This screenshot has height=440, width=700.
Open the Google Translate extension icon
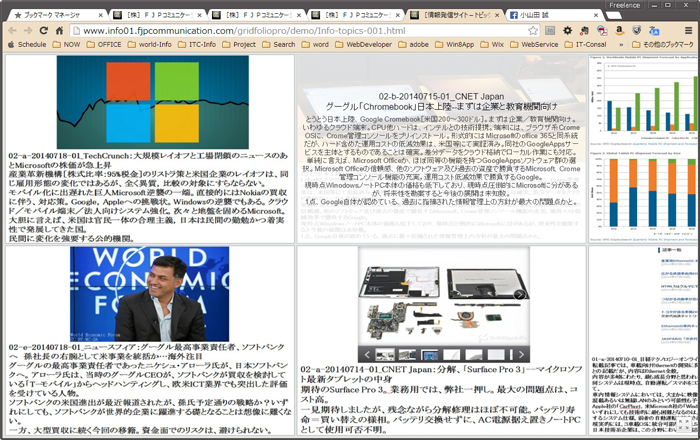tap(654, 30)
